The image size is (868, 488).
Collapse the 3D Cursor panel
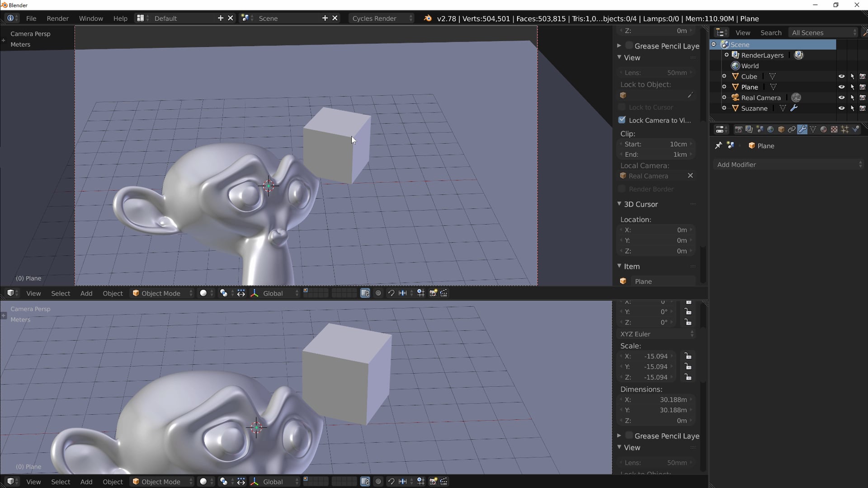tap(619, 204)
